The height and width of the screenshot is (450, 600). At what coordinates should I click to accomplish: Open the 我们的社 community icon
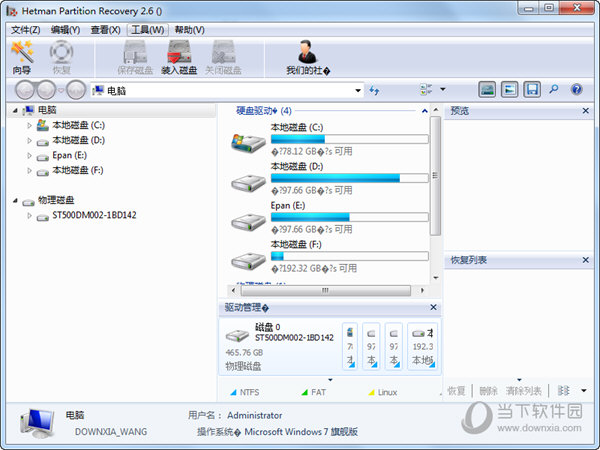[308, 57]
